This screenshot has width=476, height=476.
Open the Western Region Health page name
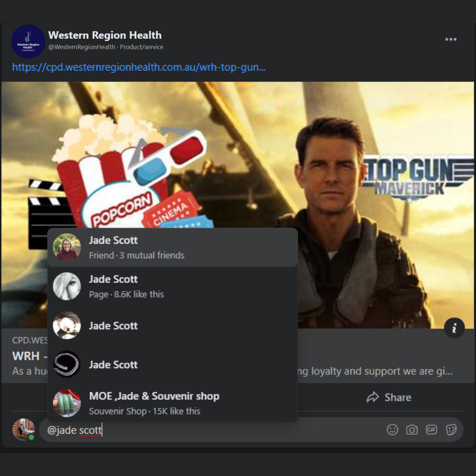point(105,35)
